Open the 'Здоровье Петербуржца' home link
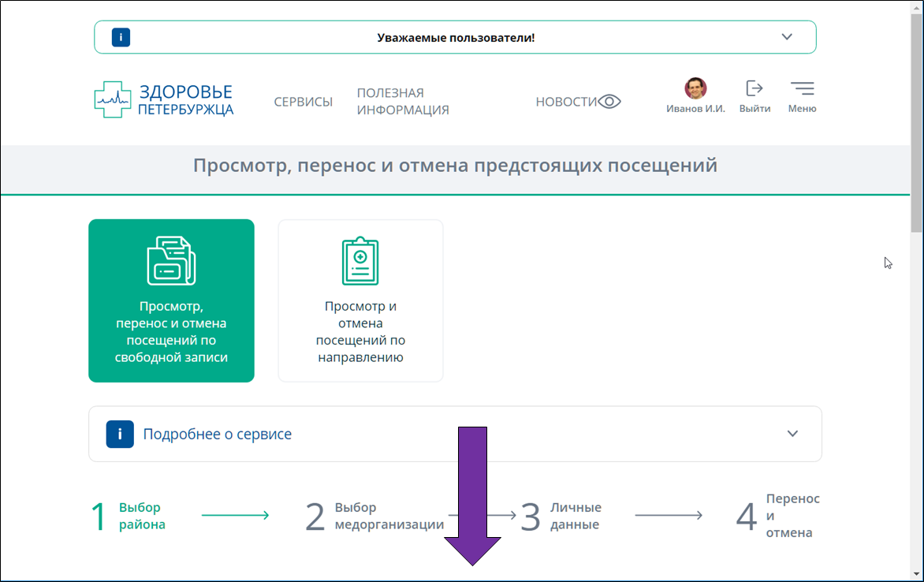 coord(164,99)
